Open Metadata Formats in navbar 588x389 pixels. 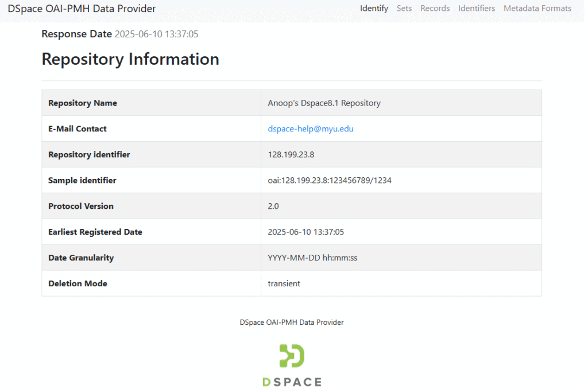tap(537, 8)
